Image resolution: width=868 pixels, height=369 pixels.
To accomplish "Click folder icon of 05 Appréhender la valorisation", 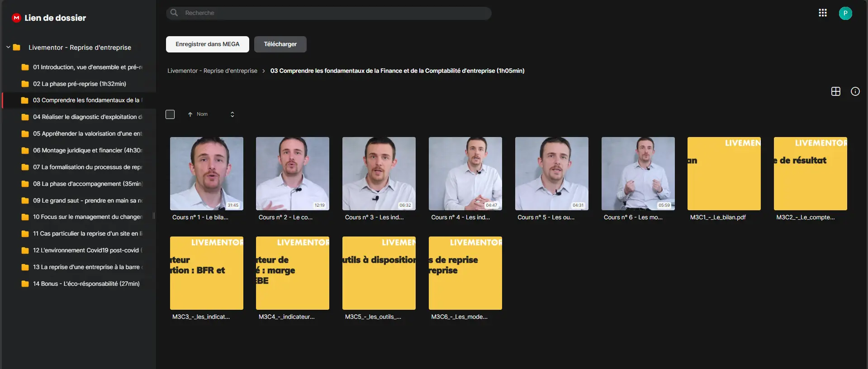I will [x=25, y=133].
